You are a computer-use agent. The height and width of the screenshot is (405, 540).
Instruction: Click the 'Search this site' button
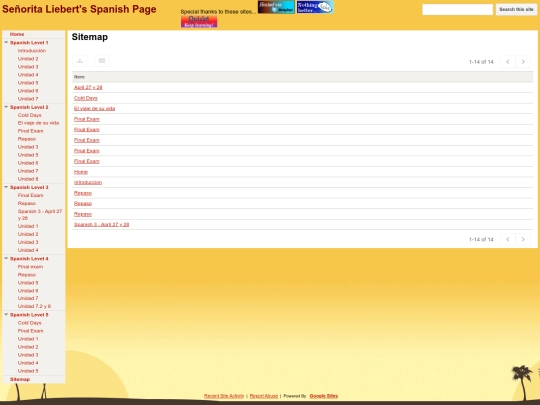(x=516, y=9)
